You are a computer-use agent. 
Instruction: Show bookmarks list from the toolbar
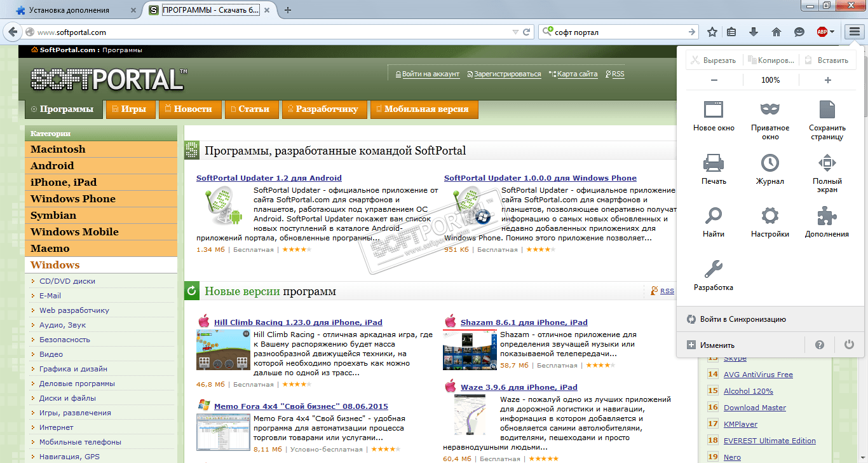pos(731,32)
